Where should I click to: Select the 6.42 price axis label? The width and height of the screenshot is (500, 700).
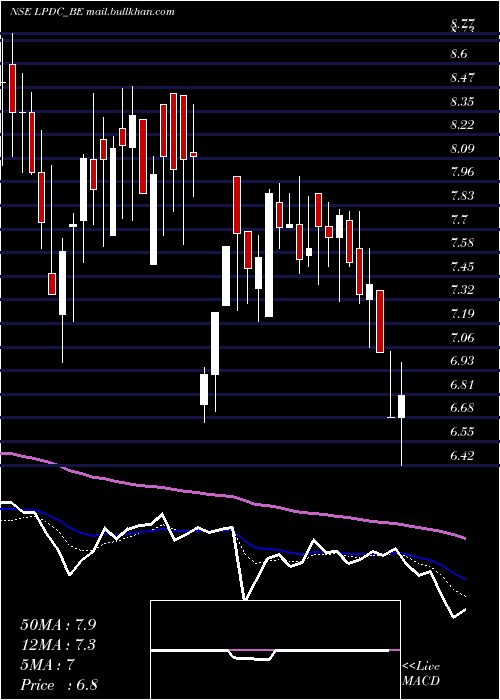click(x=462, y=455)
